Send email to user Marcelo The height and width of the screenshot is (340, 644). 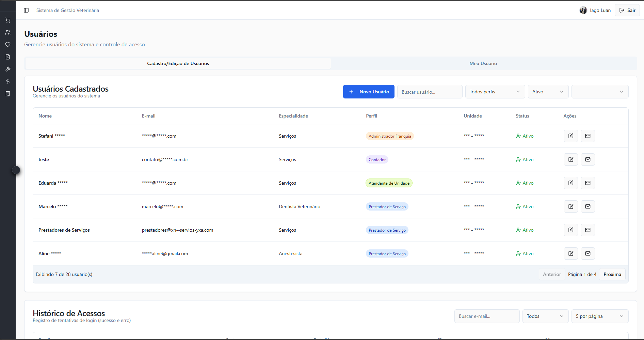click(x=588, y=206)
